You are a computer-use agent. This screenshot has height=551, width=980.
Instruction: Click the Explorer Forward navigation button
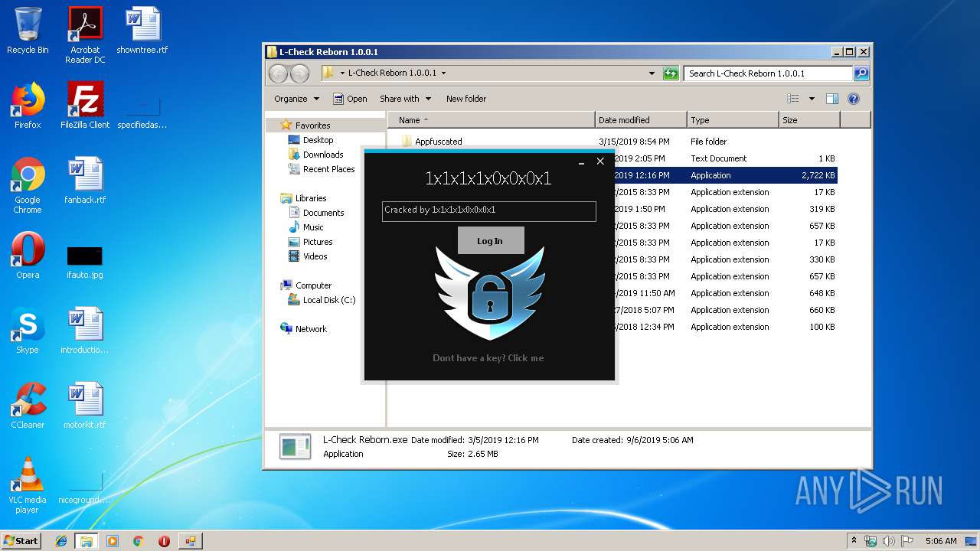(299, 73)
